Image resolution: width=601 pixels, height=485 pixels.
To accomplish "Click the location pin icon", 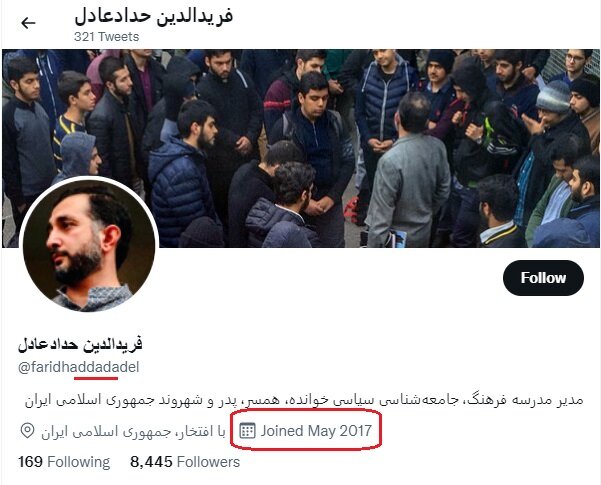I will coord(27,431).
